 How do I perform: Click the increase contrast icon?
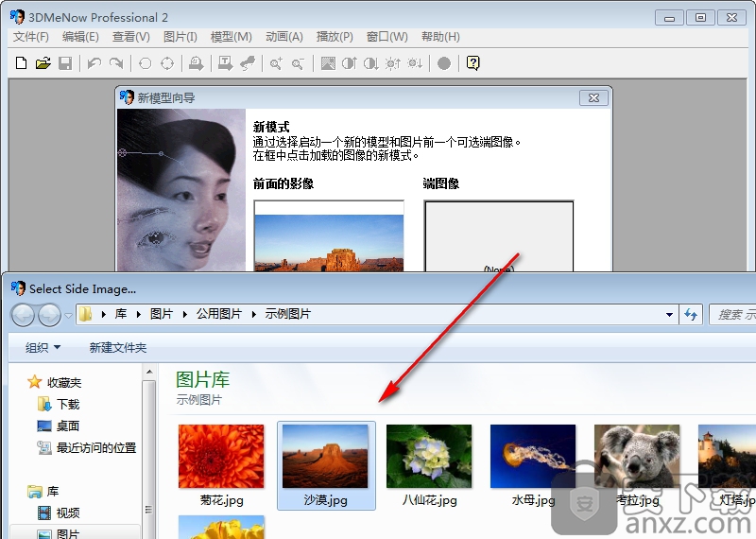tap(350, 63)
